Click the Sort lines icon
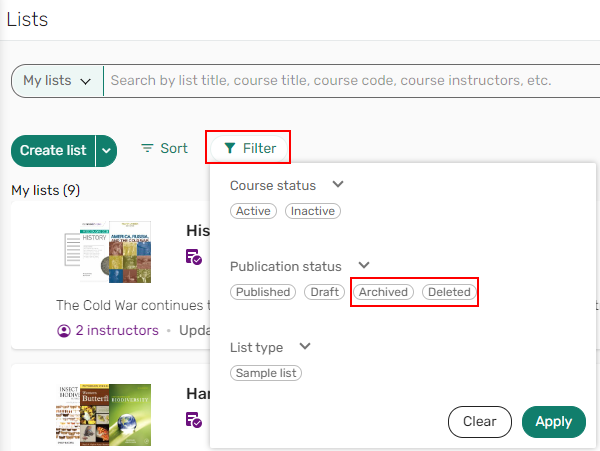600x451 pixels. pos(148,148)
